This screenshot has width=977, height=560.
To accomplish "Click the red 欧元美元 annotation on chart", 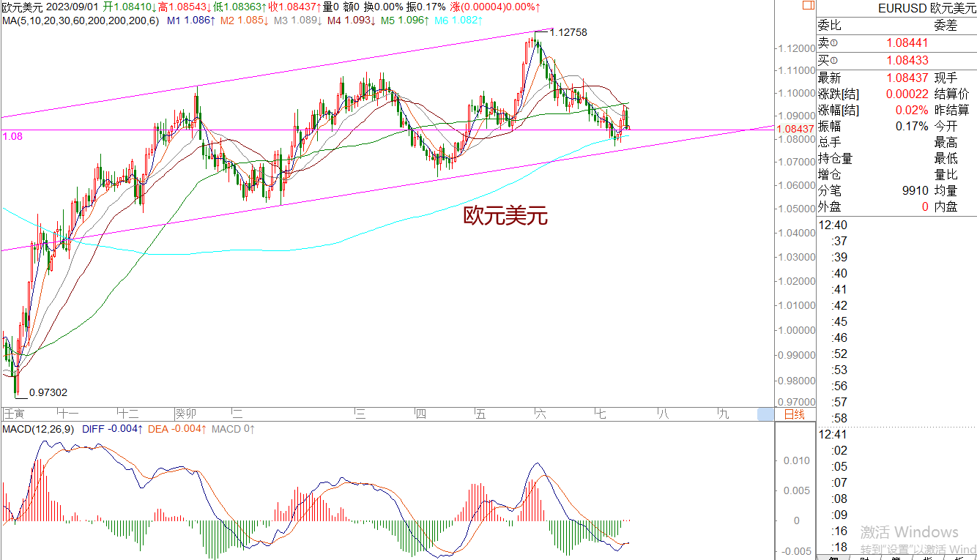I will pos(505,216).
